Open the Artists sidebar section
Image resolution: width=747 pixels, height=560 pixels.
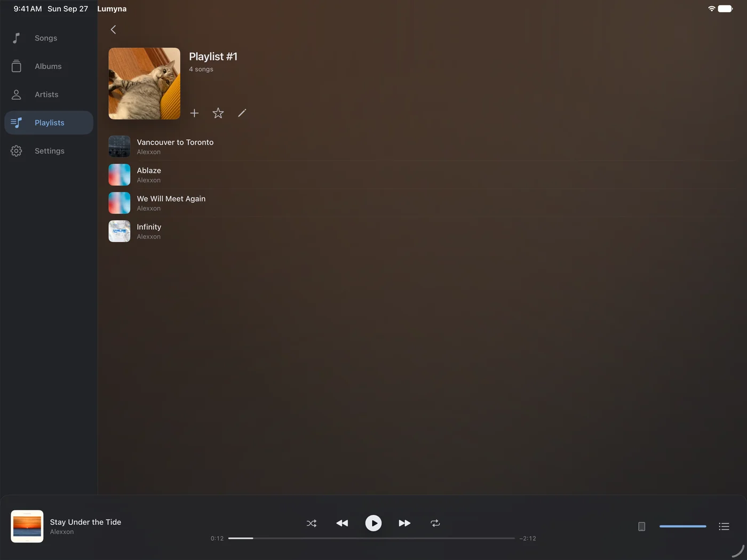tap(49, 94)
